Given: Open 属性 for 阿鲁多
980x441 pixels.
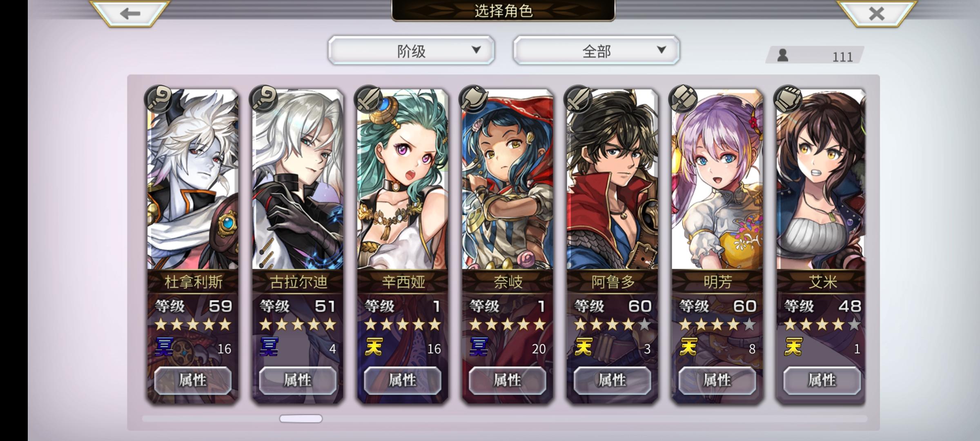Looking at the screenshot, I should [x=612, y=380].
